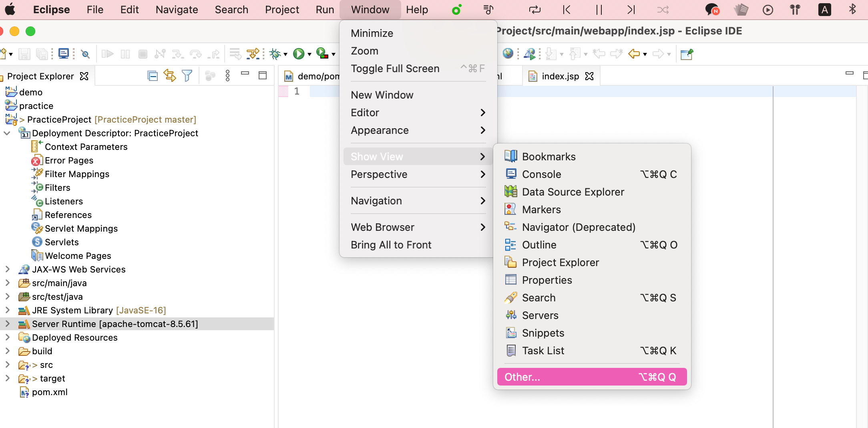Open the Bookmarks view

click(x=592, y=157)
